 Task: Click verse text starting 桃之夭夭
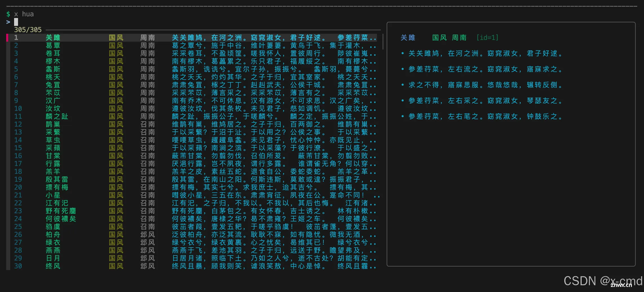tap(274, 77)
